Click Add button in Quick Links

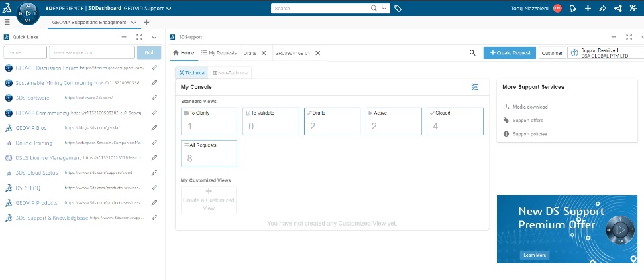[x=149, y=52]
